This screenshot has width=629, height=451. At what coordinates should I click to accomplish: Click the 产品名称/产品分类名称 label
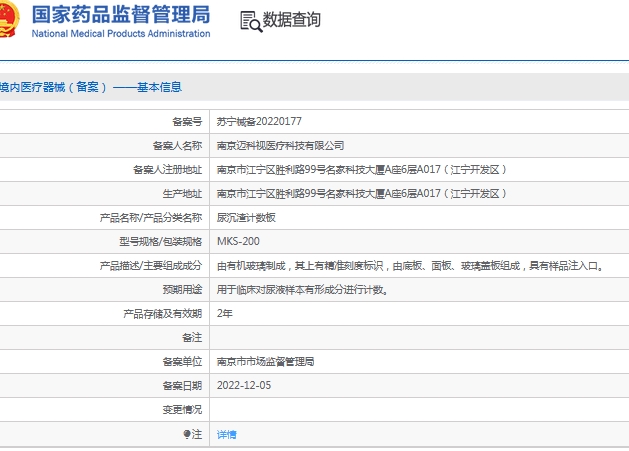pyautogui.click(x=151, y=217)
